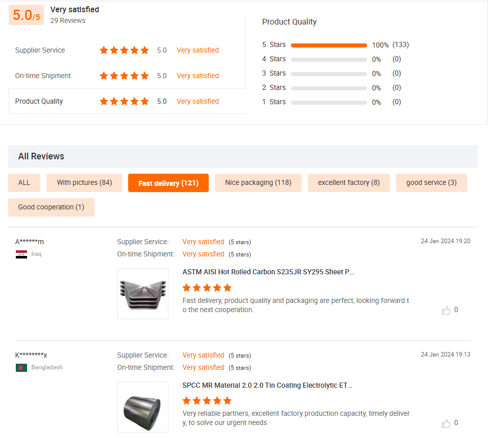Show excellent factory (8) reviews
The width and height of the screenshot is (488, 448).
point(349,183)
